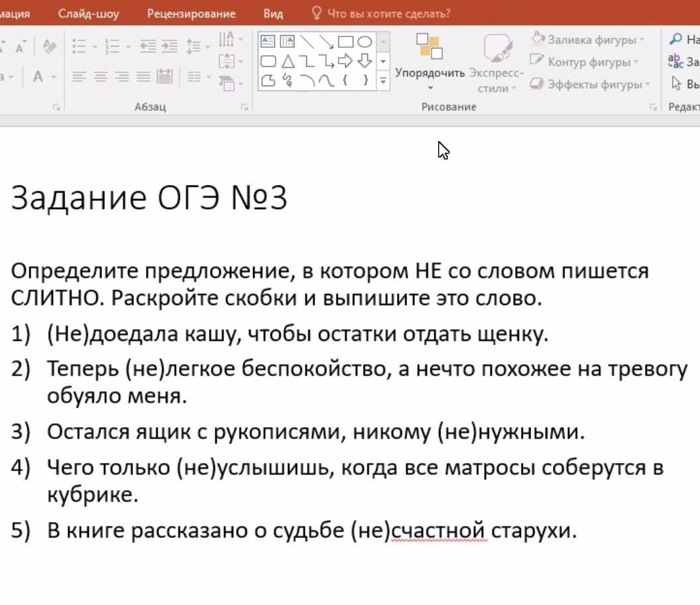Clear all text formatting with the eraser icon

(50, 46)
